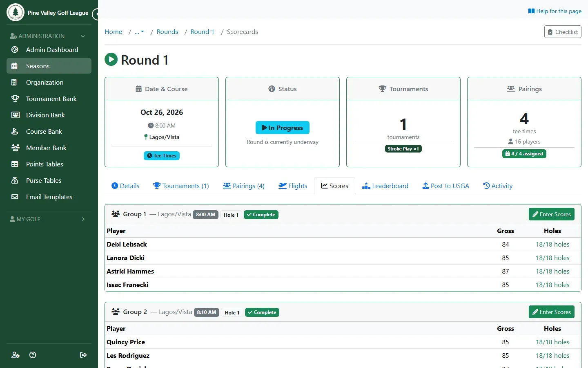Collapse the sidebar with the arrow toggle
Viewport: 588px width, 368px height.
coord(96,14)
